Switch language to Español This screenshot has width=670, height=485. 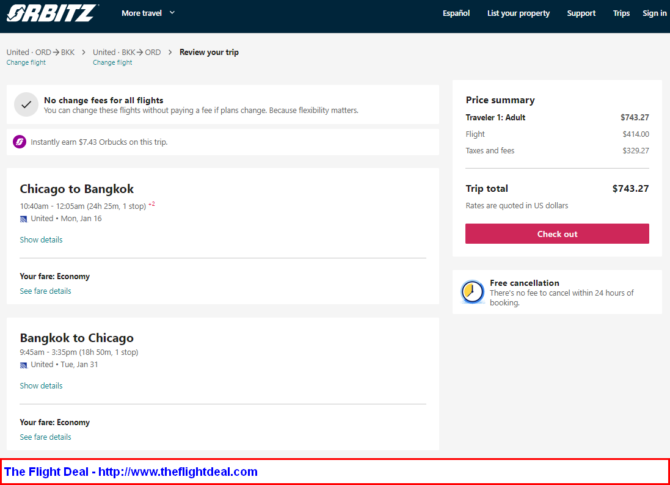[x=456, y=13]
